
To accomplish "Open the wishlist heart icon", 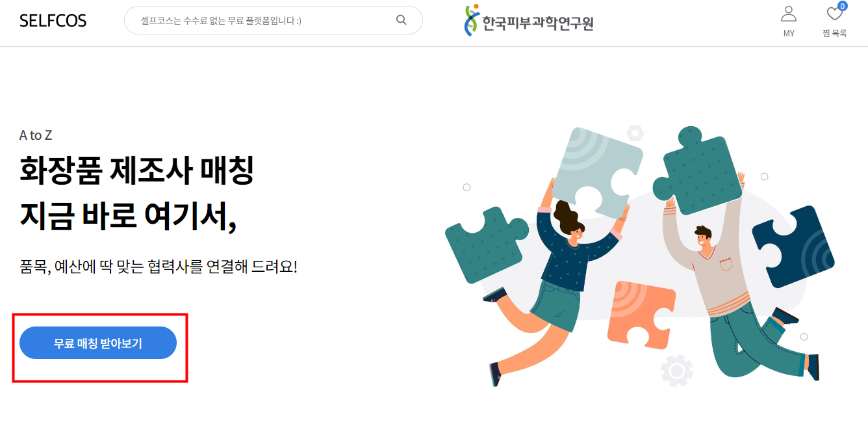I will pyautogui.click(x=834, y=14).
